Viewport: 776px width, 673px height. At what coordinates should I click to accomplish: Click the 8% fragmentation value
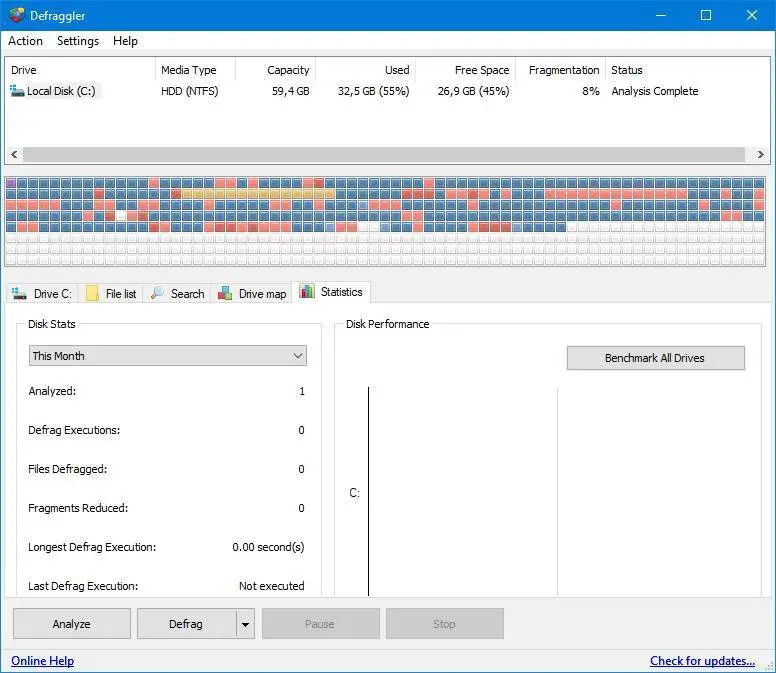pos(590,91)
